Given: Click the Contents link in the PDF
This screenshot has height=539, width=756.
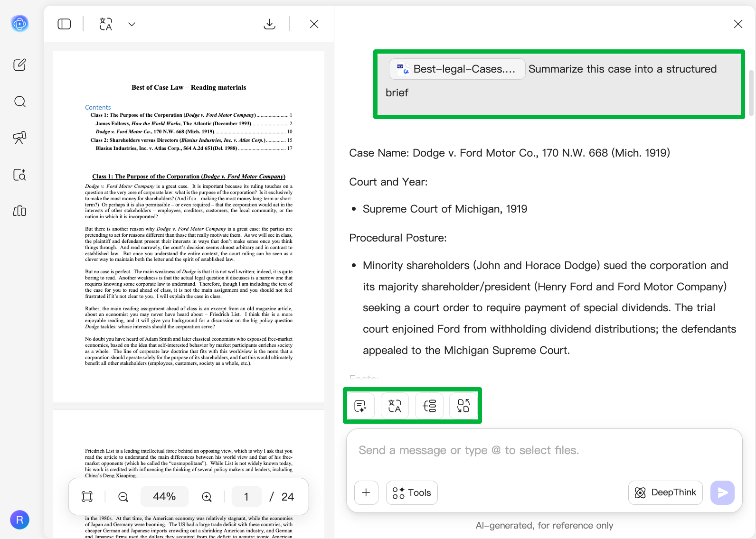Looking at the screenshot, I should pos(98,107).
